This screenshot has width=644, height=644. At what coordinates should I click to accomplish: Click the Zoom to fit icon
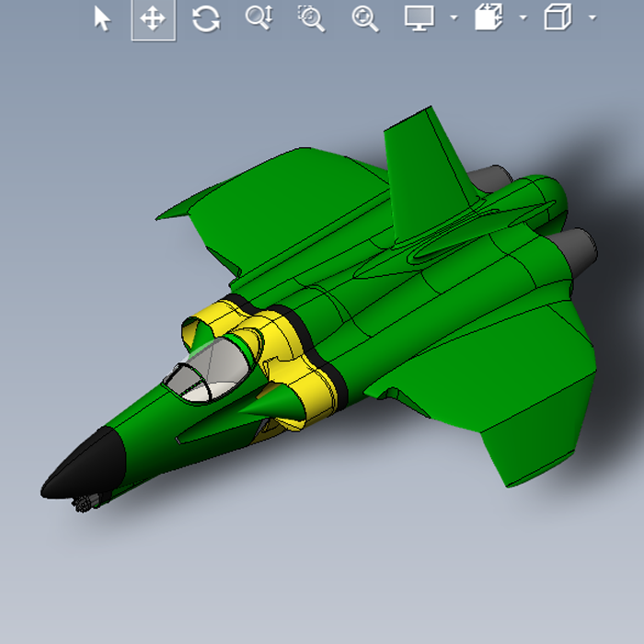(x=365, y=19)
